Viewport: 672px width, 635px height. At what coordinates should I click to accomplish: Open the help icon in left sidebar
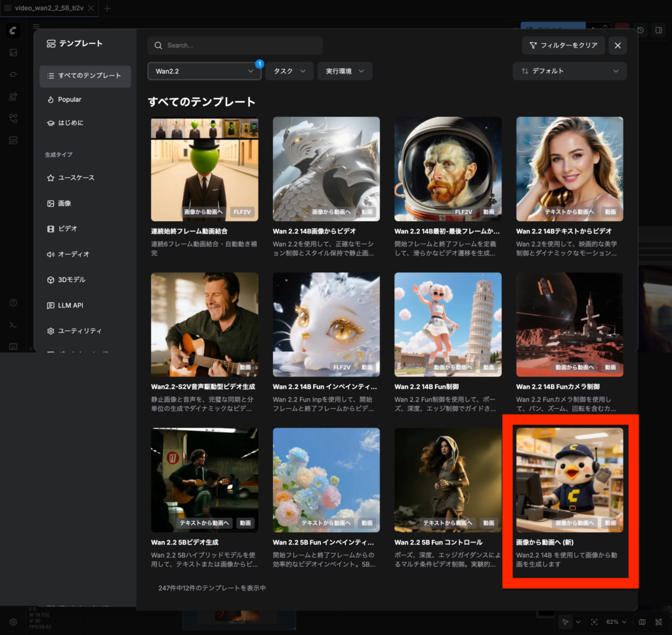(x=13, y=303)
